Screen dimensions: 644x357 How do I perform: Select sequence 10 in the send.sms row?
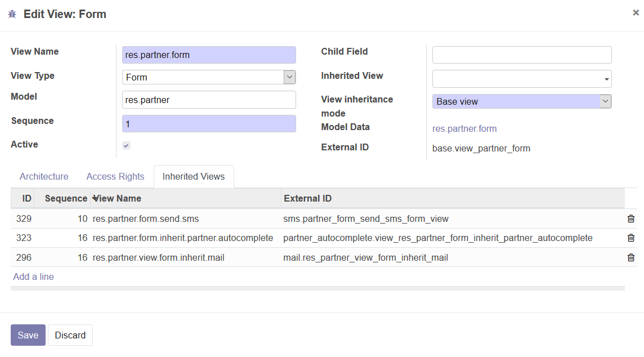tap(83, 219)
